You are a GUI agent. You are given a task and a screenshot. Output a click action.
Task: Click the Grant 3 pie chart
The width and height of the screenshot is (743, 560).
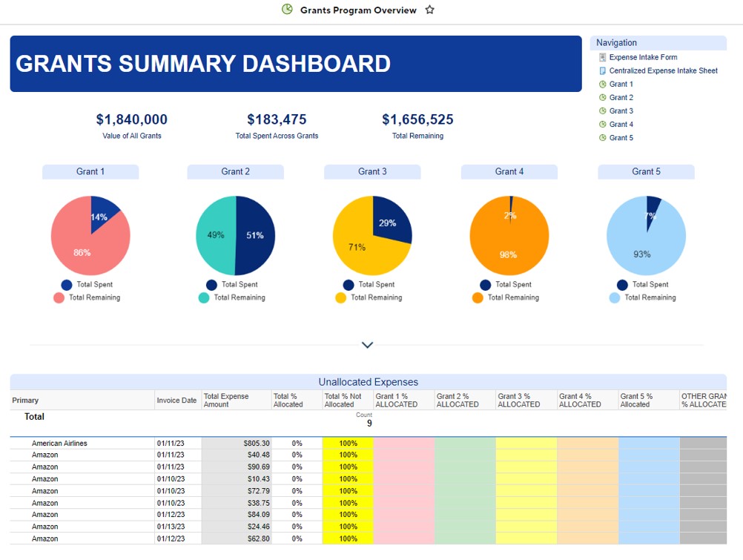point(372,237)
